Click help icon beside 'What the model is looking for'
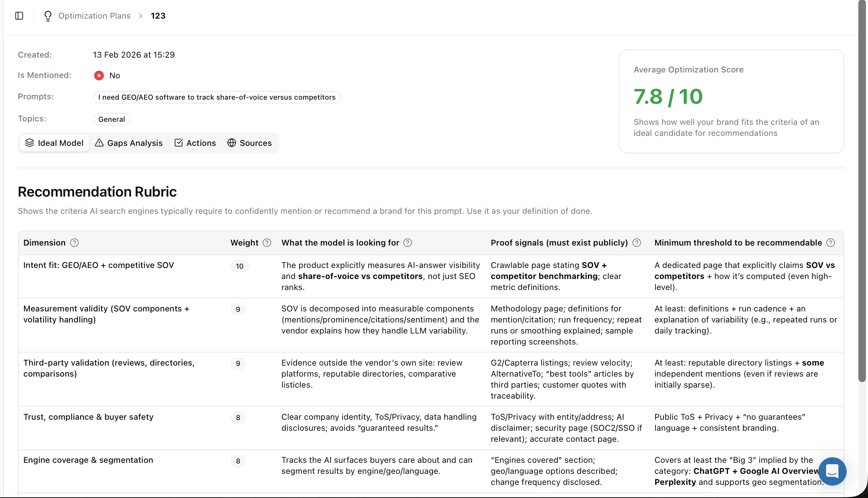 point(407,243)
